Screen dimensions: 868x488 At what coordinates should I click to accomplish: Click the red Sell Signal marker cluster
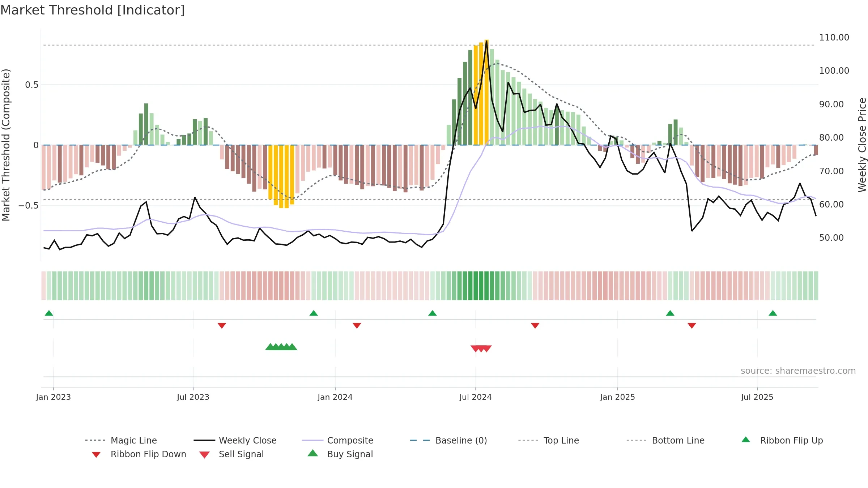pos(481,349)
